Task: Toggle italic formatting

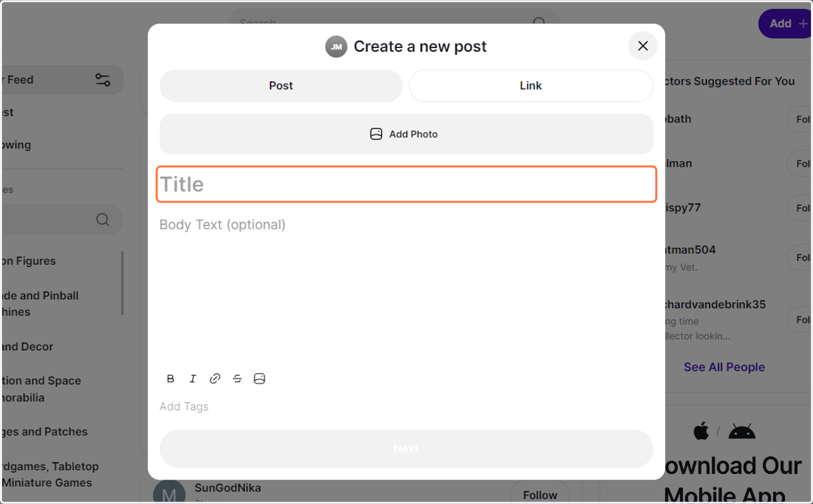Action: pyautogui.click(x=192, y=379)
